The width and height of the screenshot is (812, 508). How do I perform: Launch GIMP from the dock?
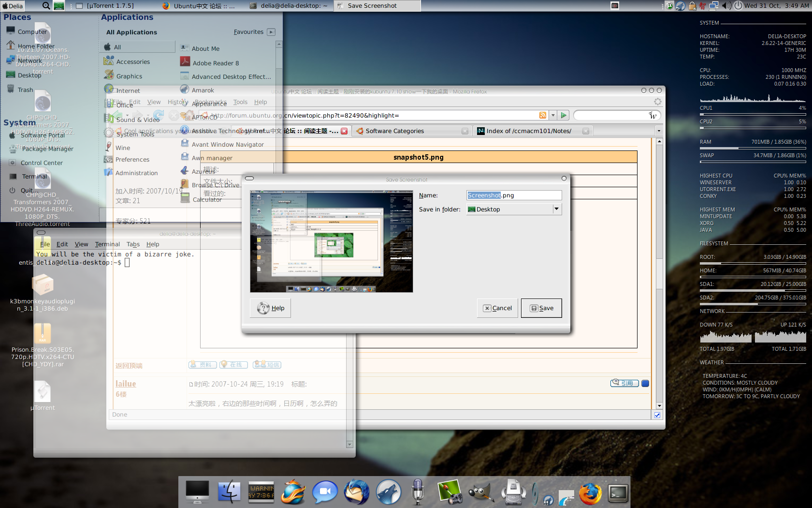pyautogui.click(x=481, y=493)
